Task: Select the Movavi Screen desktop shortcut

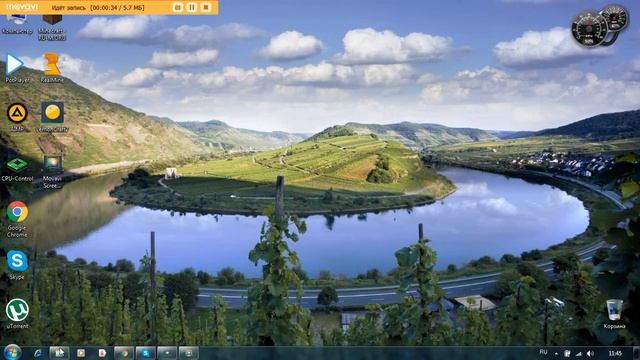Action: [52, 171]
